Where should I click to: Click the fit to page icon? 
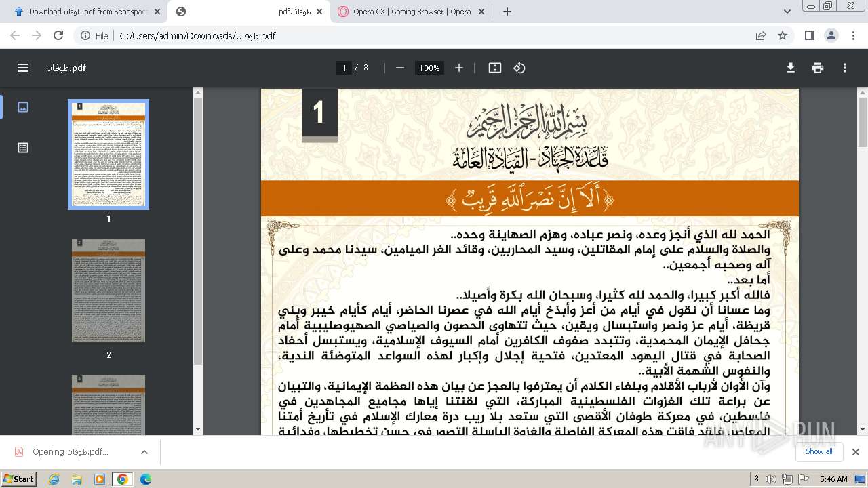[495, 68]
